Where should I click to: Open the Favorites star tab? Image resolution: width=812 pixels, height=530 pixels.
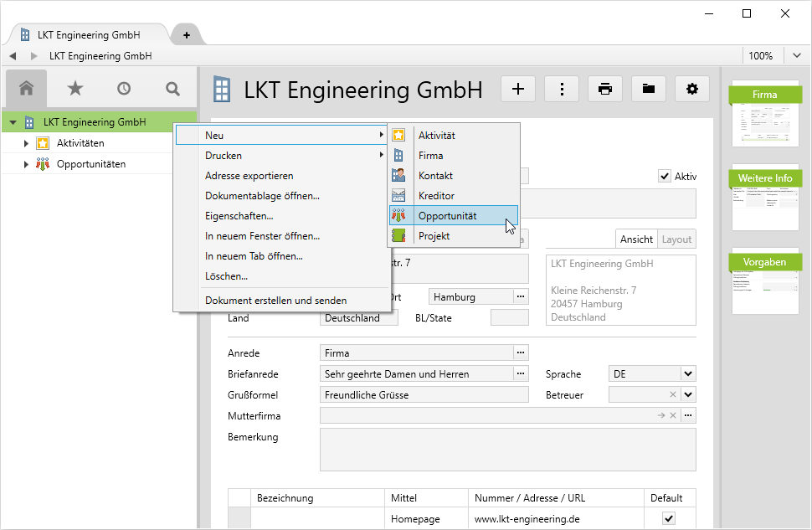[x=75, y=88]
